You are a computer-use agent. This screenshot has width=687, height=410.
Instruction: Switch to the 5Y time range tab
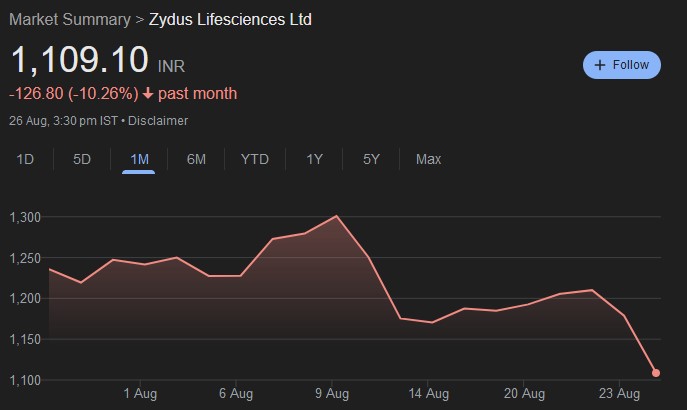pos(371,159)
